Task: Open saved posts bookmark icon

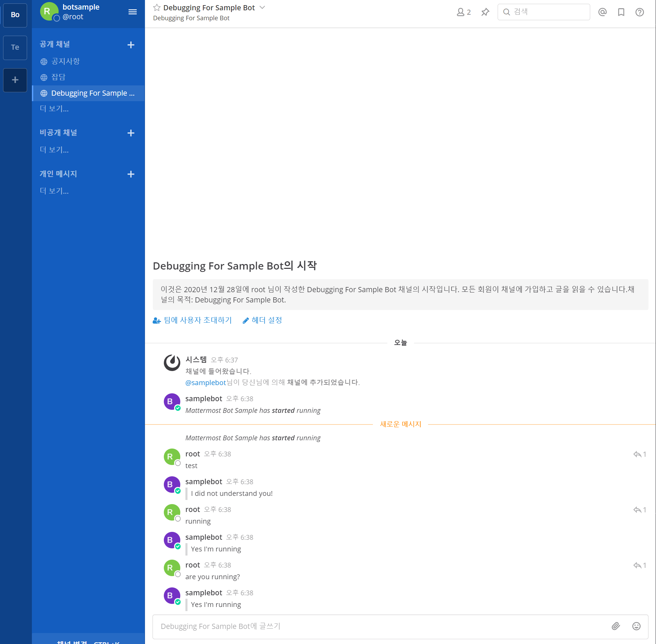Action: (621, 12)
